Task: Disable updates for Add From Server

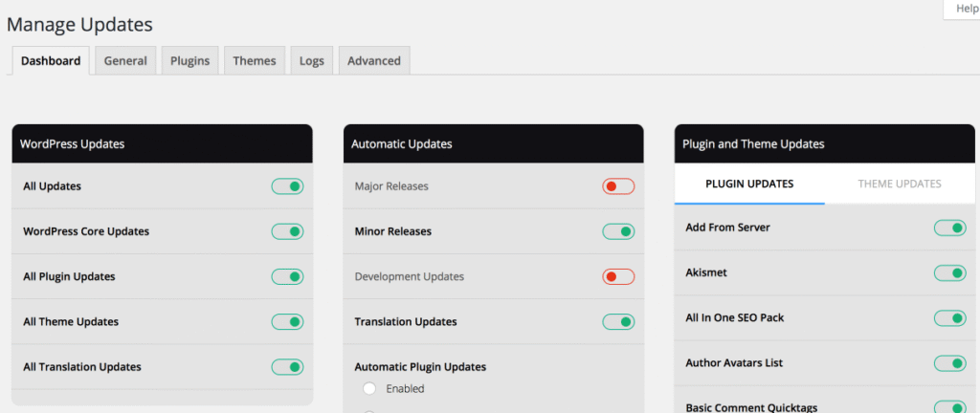Action: (949, 228)
